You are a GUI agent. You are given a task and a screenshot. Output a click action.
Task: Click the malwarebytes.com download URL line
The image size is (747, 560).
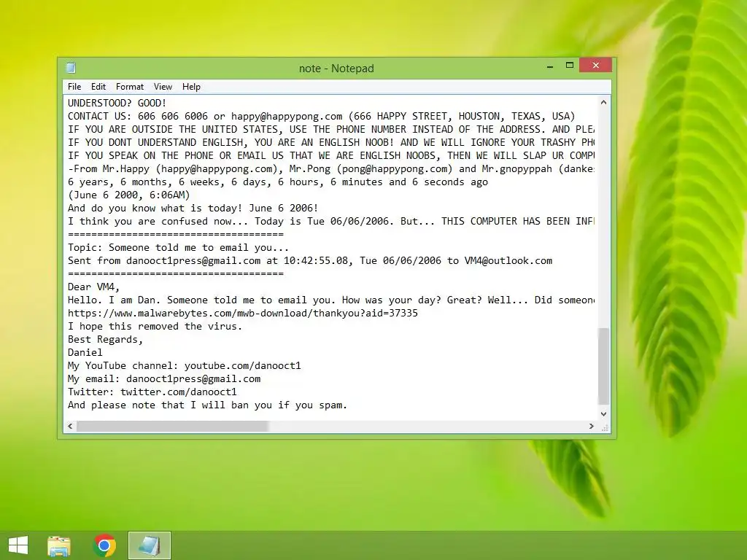[242, 314]
